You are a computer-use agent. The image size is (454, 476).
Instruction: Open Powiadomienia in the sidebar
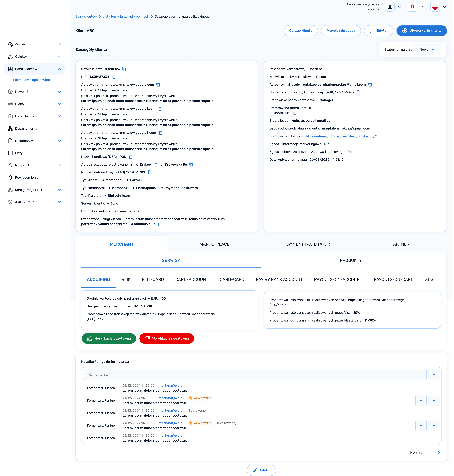pyautogui.click(x=27, y=178)
